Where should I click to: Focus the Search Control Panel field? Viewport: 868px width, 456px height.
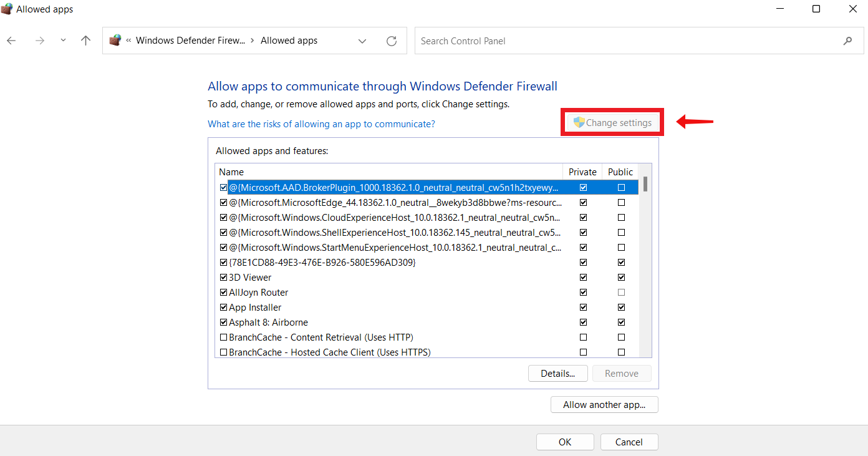[x=638, y=41]
